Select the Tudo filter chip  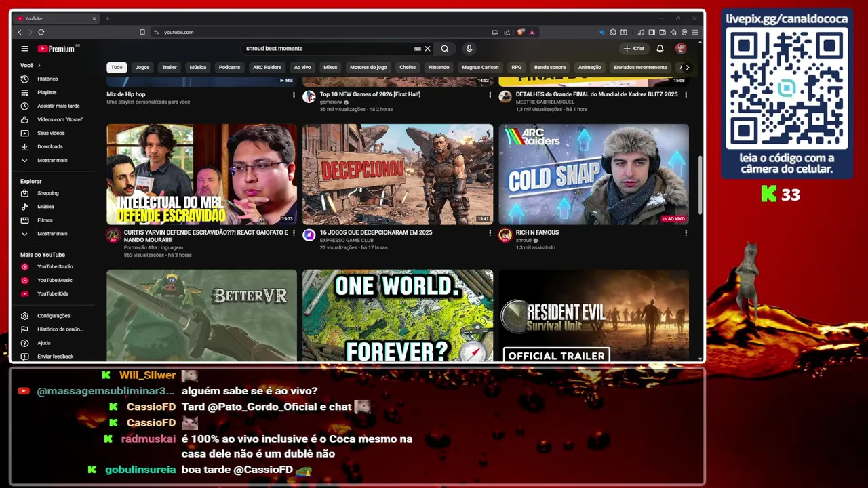(117, 68)
